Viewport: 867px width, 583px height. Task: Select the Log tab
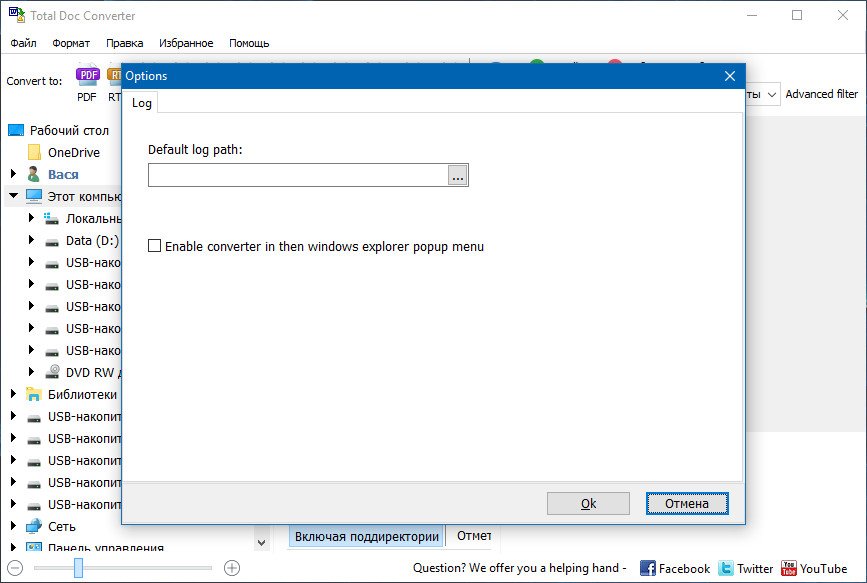coord(142,103)
